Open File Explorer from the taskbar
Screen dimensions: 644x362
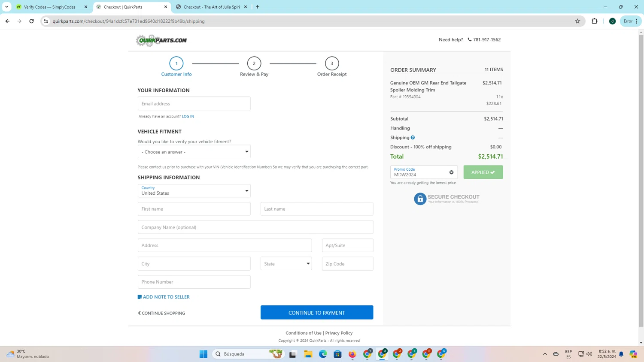[308, 354]
